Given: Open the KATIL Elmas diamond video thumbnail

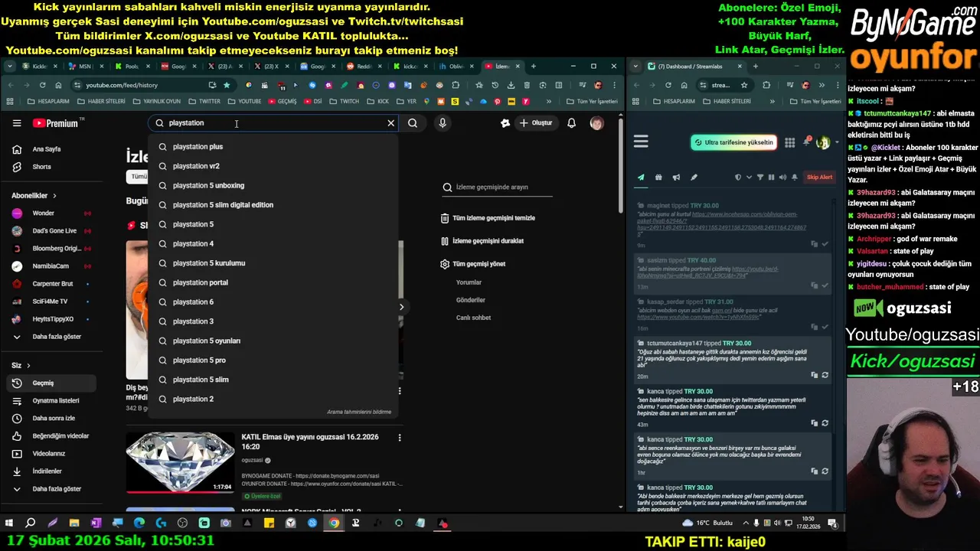Looking at the screenshot, I should click(181, 462).
